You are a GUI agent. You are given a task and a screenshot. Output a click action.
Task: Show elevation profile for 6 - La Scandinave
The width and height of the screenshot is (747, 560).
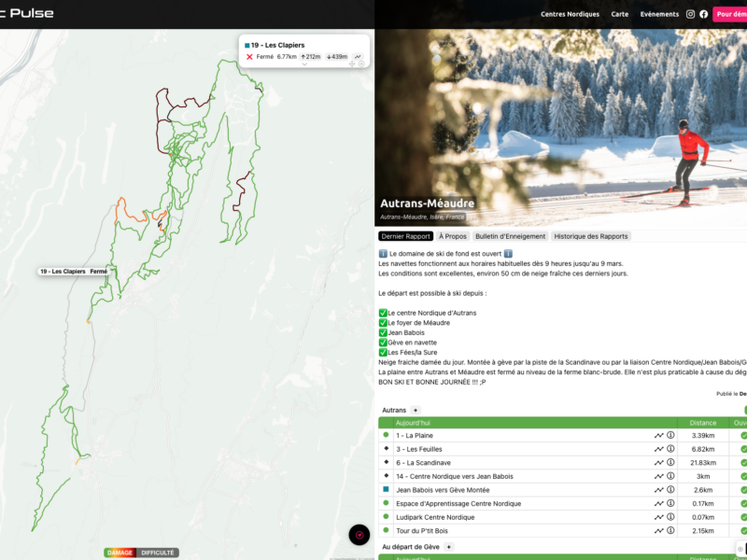659,462
